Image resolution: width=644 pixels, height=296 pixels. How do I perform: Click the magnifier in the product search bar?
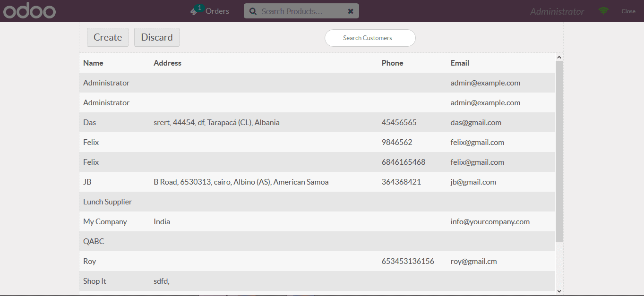[x=253, y=10]
